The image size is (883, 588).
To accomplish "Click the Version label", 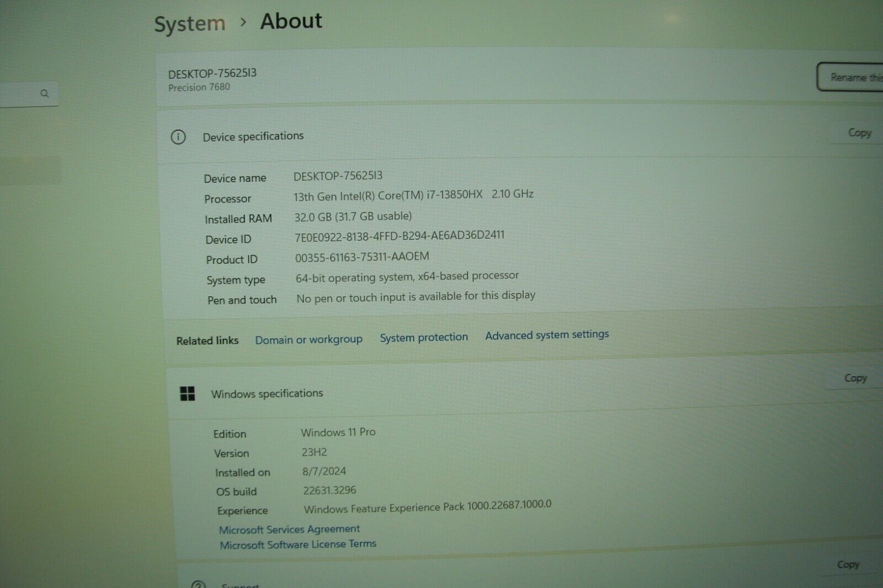I will coord(231,453).
